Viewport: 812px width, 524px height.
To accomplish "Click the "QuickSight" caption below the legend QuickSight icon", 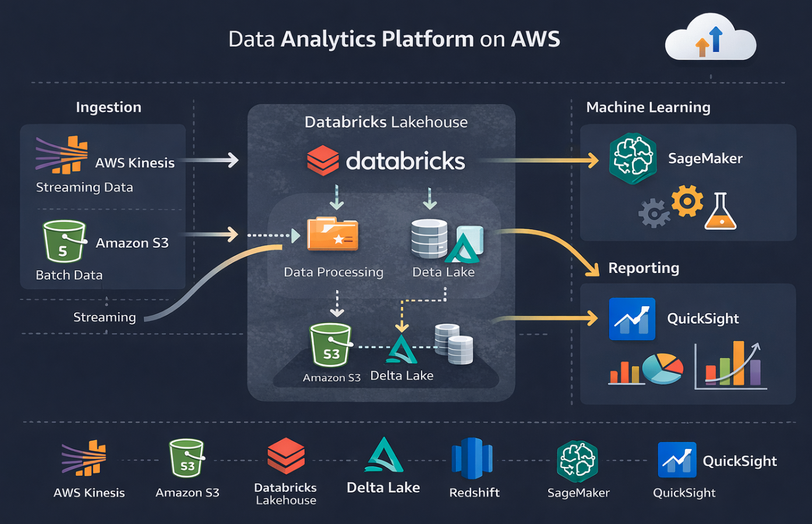I will point(684,493).
